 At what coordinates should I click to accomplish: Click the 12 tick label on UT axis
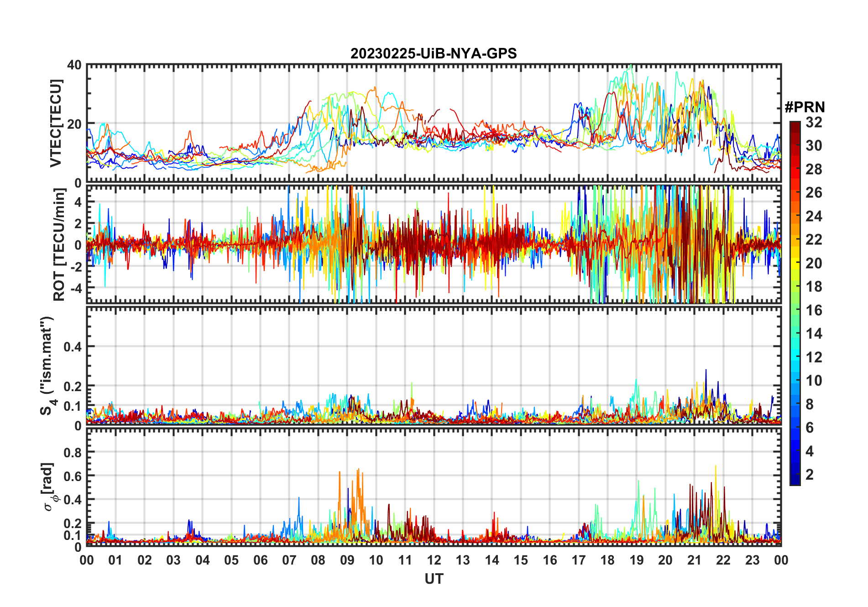tap(434, 560)
